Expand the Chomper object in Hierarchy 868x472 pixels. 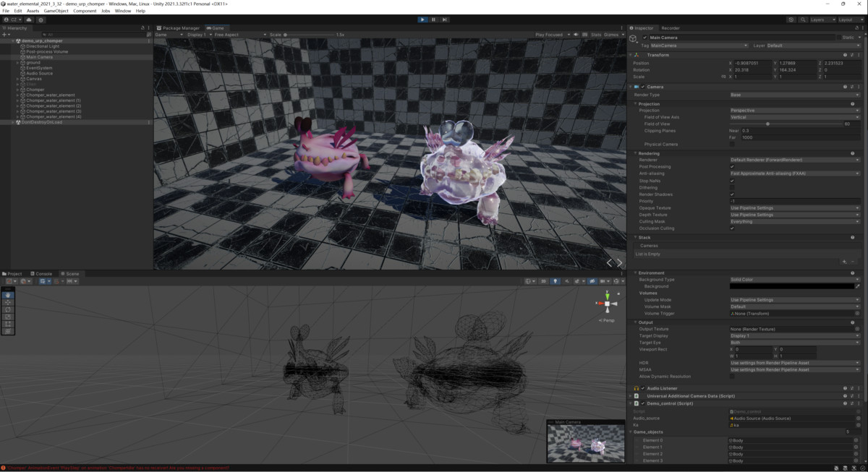point(17,90)
